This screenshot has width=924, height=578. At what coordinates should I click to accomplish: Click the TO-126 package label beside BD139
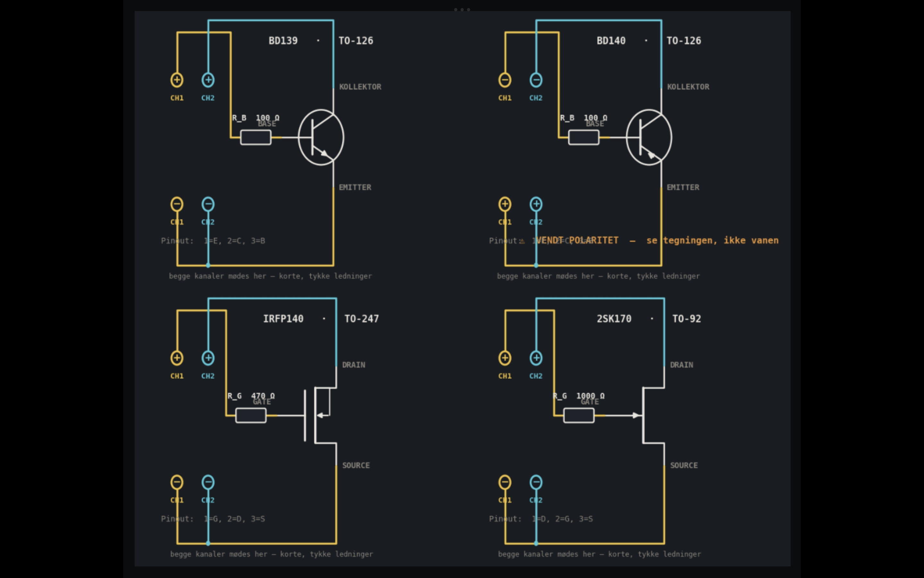[x=356, y=40]
